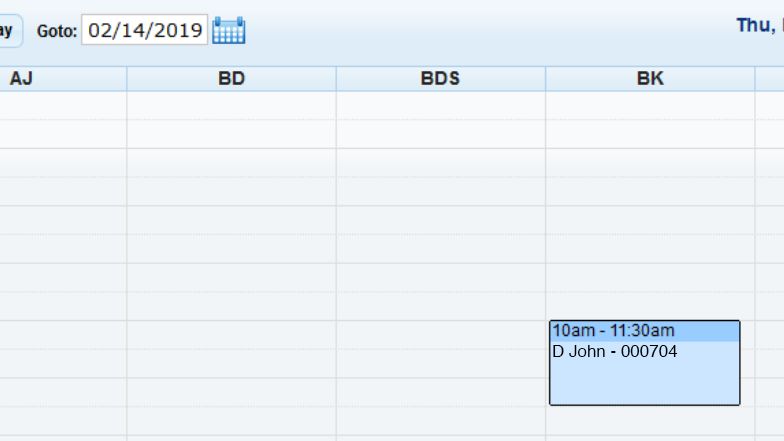Click the first empty slot under BD
784x441 pixels.
(231, 106)
